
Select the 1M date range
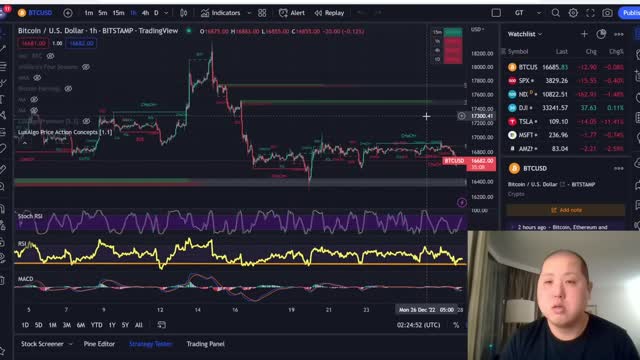tap(52, 325)
